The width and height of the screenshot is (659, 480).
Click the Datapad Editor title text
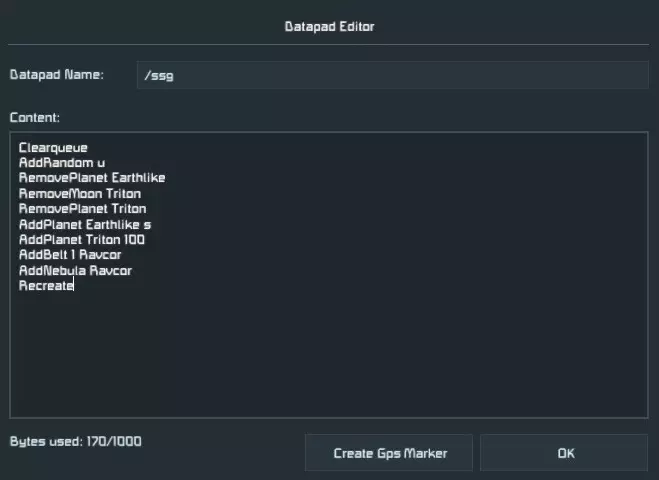click(329, 27)
